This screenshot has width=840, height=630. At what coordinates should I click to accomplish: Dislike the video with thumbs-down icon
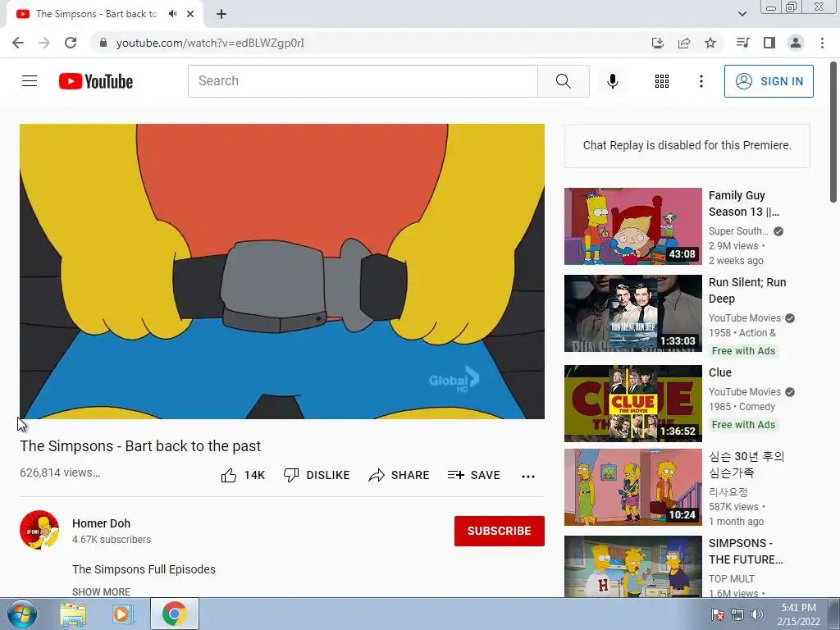(x=291, y=475)
